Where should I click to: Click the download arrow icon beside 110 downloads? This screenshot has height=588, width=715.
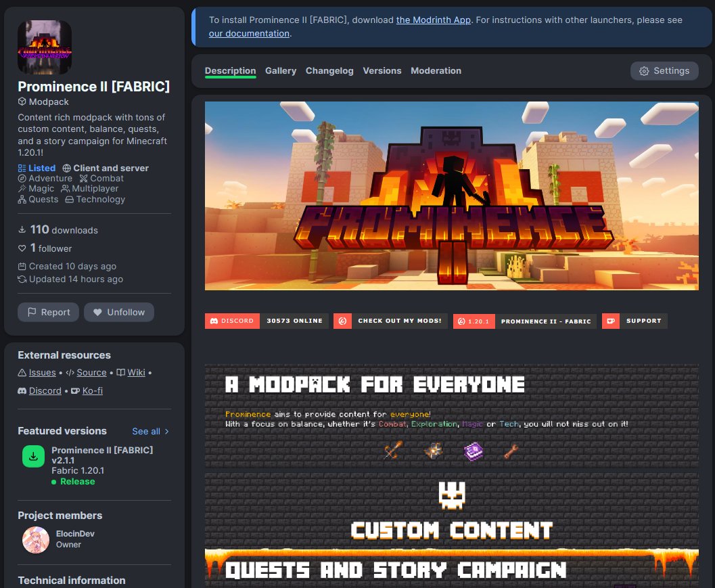point(22,229)
